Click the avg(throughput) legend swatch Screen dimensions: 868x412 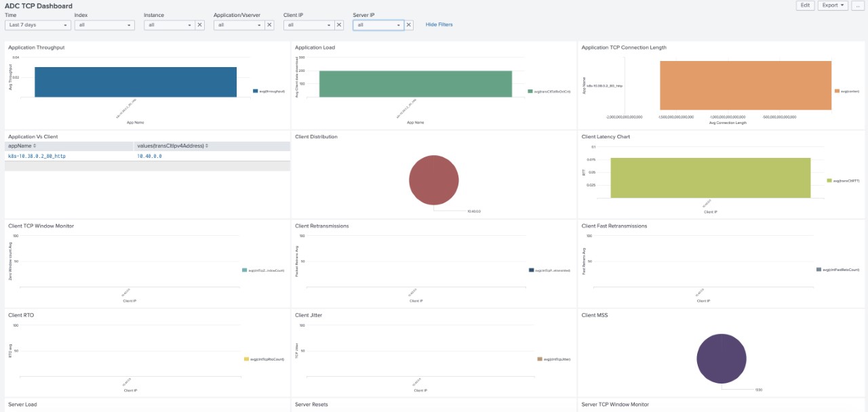[256, 91]
